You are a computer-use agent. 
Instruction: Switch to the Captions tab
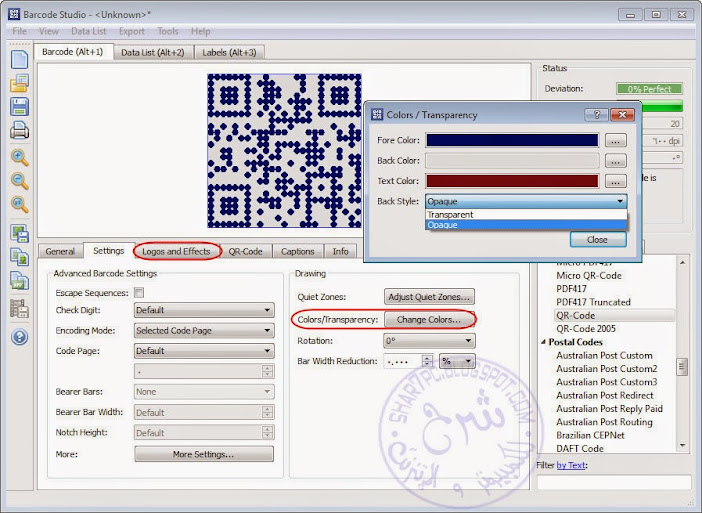(x=297, y=252)
